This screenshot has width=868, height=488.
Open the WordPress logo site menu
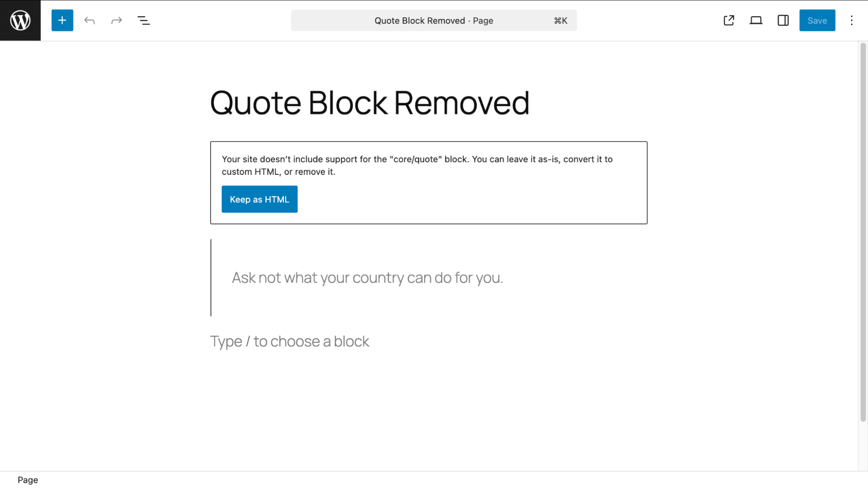point(20,20)
